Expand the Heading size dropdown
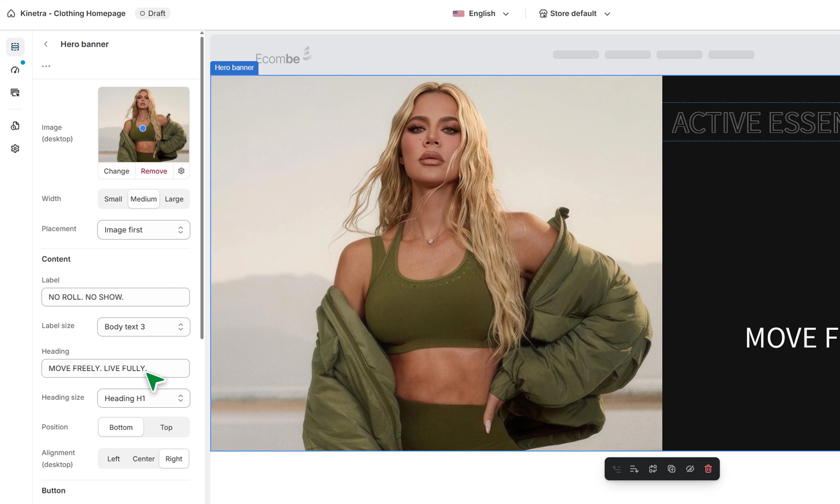 [144, 398]
